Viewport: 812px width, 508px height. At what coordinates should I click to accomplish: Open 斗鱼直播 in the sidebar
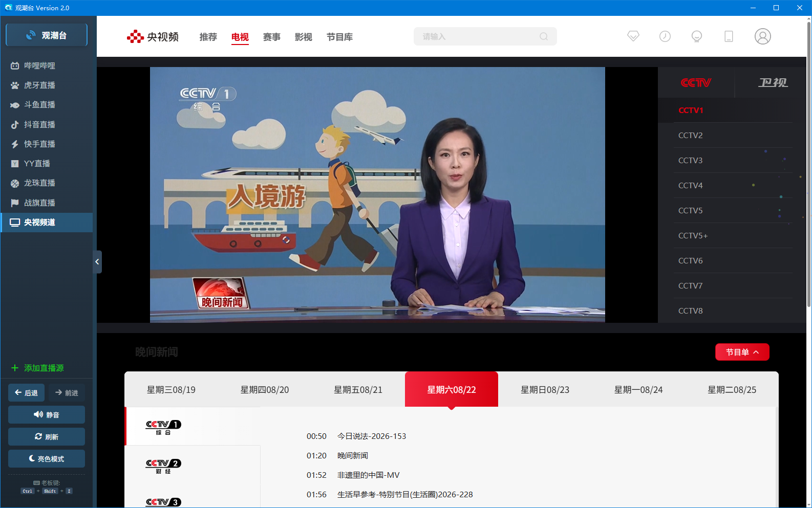tap(47, 104)
